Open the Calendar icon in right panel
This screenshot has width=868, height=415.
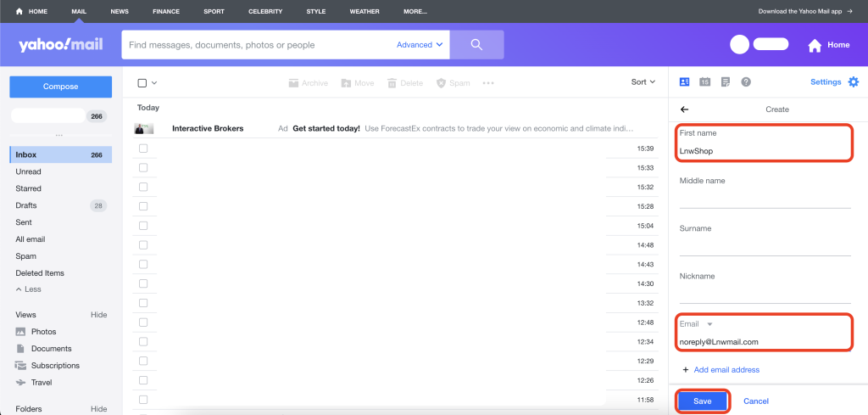pos(705,82)
